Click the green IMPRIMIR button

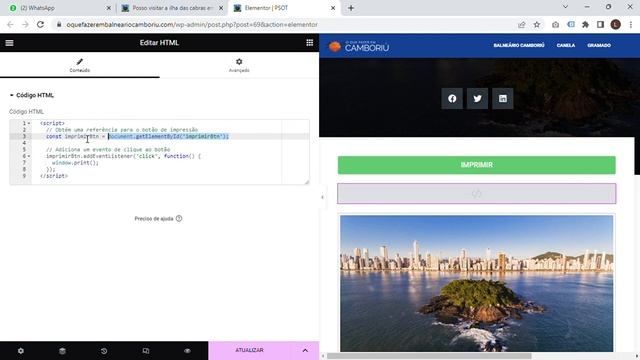[x=476, y=165]
